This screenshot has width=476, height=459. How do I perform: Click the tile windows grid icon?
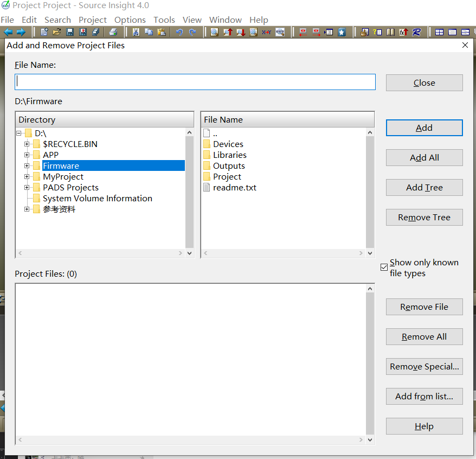pos(439,32)
